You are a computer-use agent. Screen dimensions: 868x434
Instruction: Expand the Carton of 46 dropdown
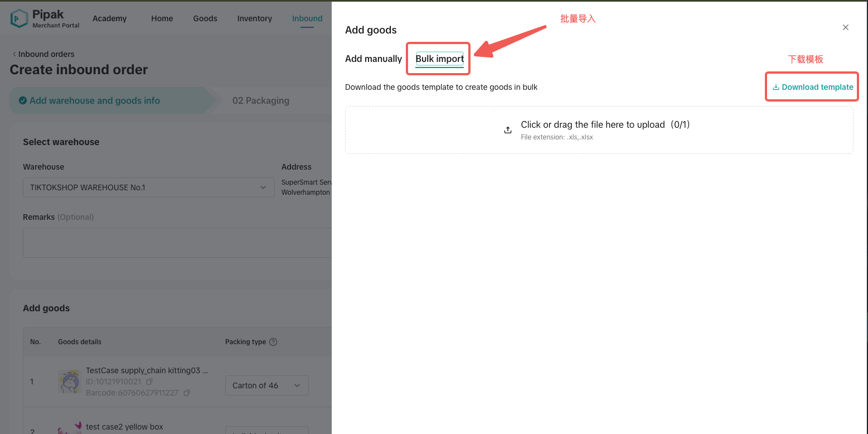(x=266, y=385)
